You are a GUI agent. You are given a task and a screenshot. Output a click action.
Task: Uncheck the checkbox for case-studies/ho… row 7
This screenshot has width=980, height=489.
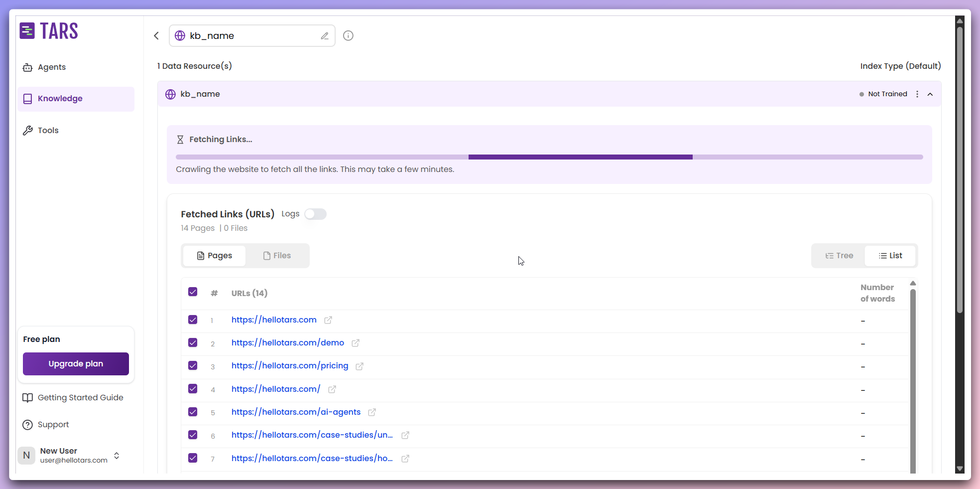(193, 458)
